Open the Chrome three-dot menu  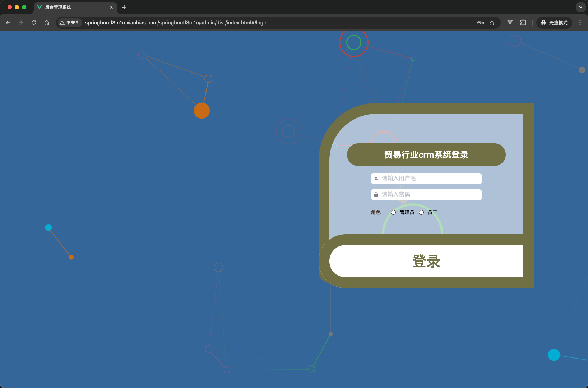(580, 23)
